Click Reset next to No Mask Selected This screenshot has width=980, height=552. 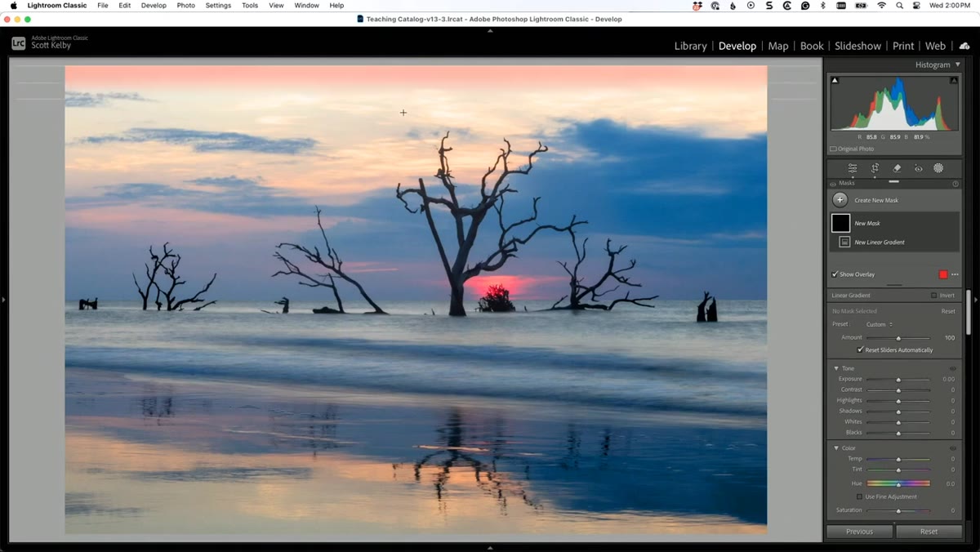click(x=948, y=311)
